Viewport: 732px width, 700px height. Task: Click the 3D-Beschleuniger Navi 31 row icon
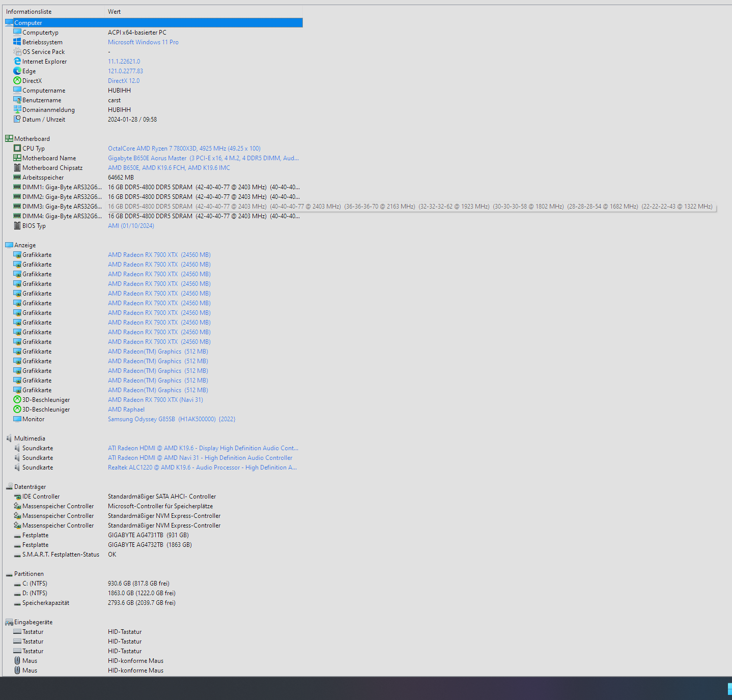point(17,400)
